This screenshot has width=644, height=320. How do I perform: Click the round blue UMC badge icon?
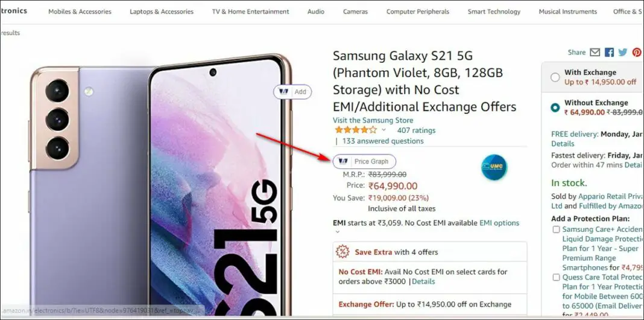point(494,167)
